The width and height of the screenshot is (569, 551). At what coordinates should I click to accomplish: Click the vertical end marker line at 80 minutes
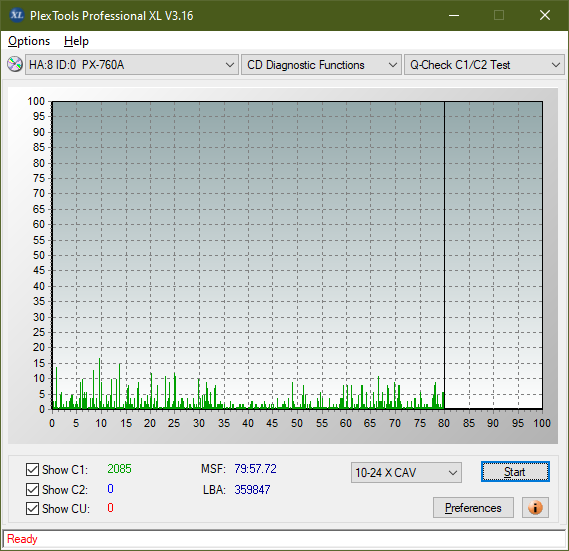pos(444,254)
